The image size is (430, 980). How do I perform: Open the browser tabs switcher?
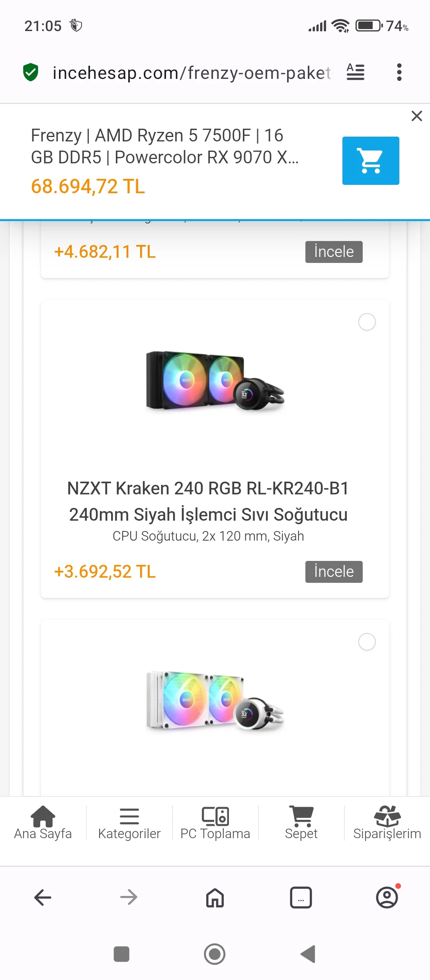[x=301, y=898]
